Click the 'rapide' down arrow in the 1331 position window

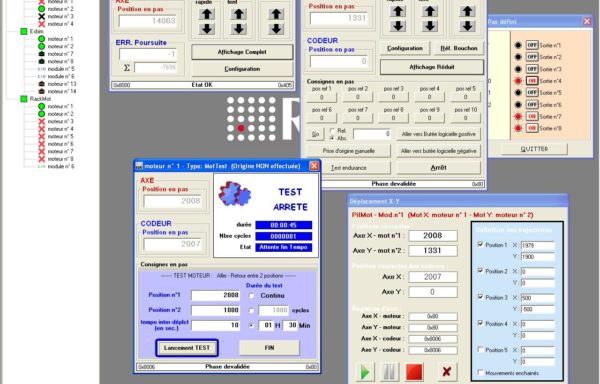398,26
